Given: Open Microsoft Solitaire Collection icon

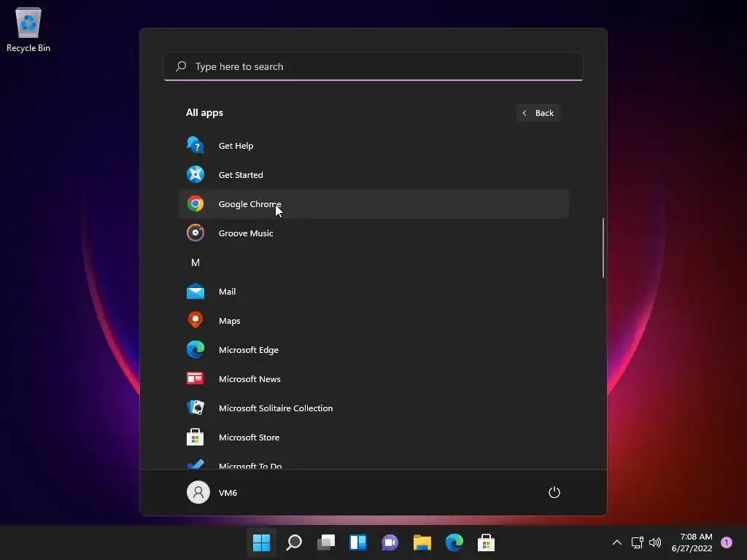Looking at the screenshot, I should point(196,408).
